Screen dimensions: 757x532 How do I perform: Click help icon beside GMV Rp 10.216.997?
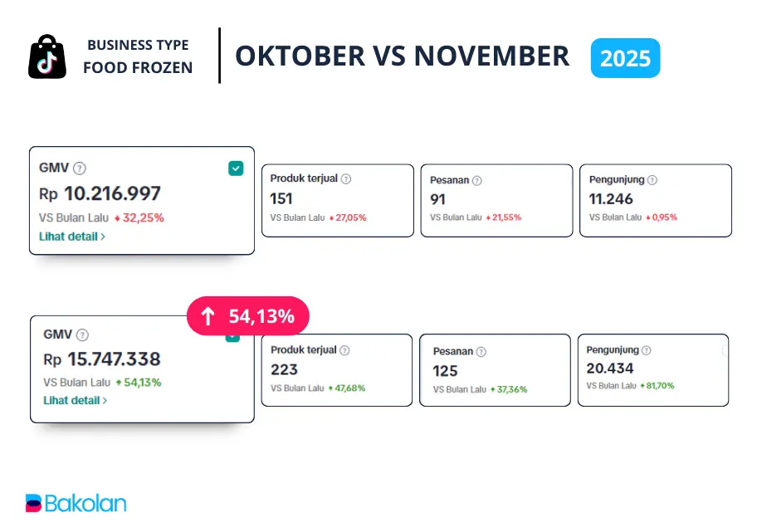(x=80, y=168)
